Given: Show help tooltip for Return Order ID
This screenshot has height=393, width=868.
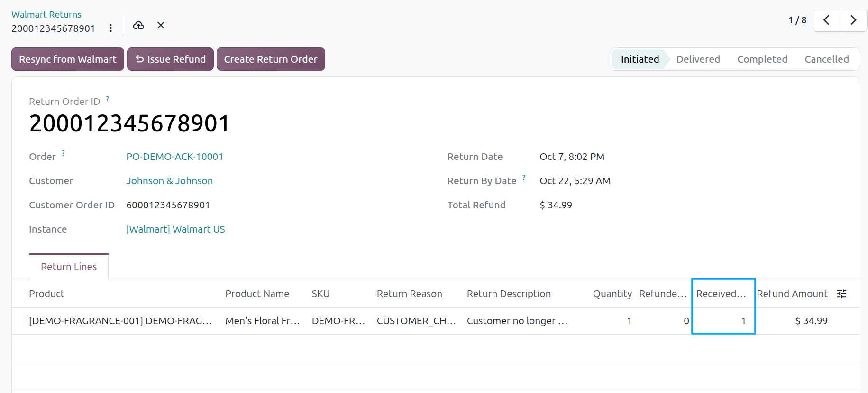Looking at the screenshot, I should 108,99.
